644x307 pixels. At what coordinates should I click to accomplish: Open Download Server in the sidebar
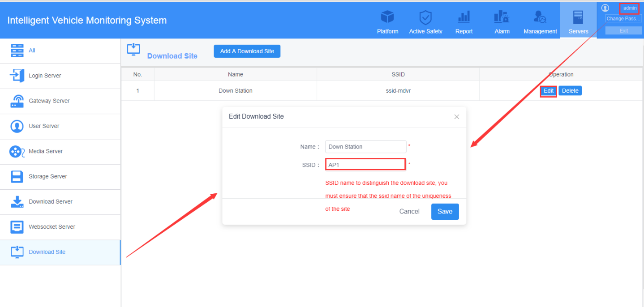[x=60, y=201]
